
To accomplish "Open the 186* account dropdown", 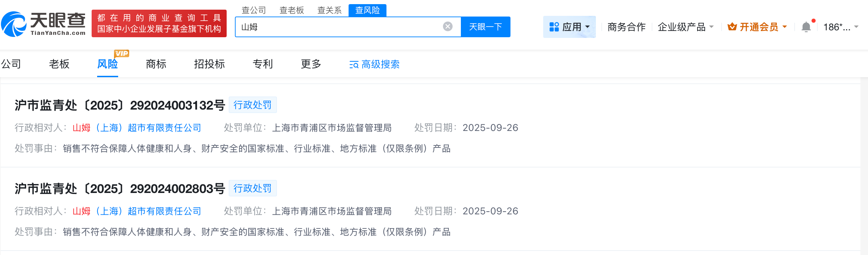I will [x=840, y=27].
